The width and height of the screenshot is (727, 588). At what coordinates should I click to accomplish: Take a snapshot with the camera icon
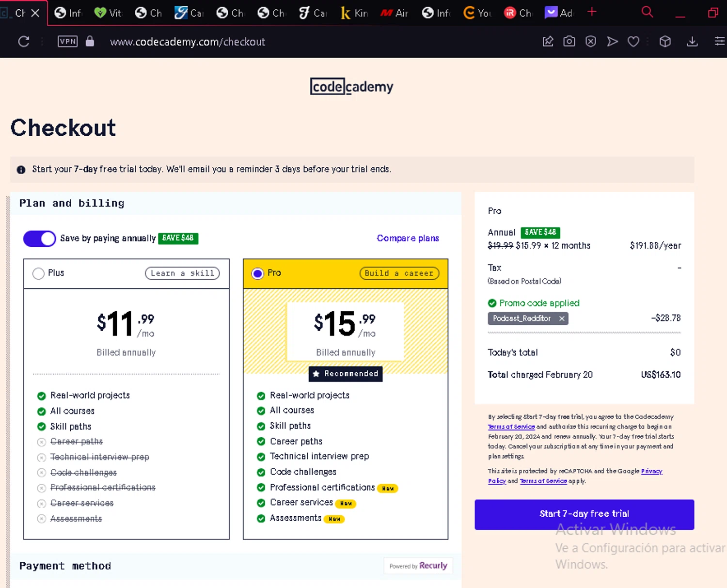pyautogui.click(x=569, y=42)
